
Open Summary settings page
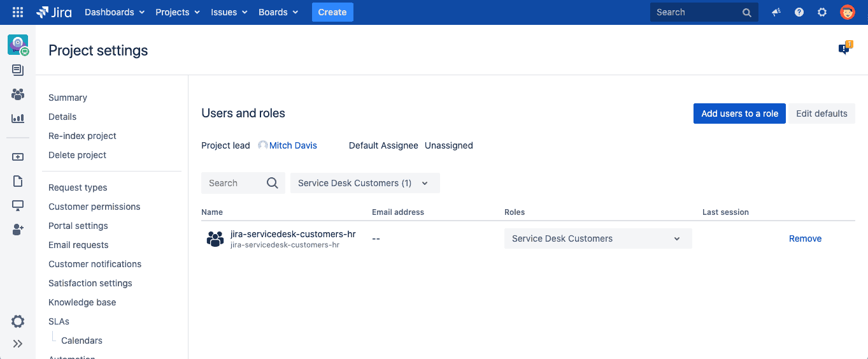[68, 98]
